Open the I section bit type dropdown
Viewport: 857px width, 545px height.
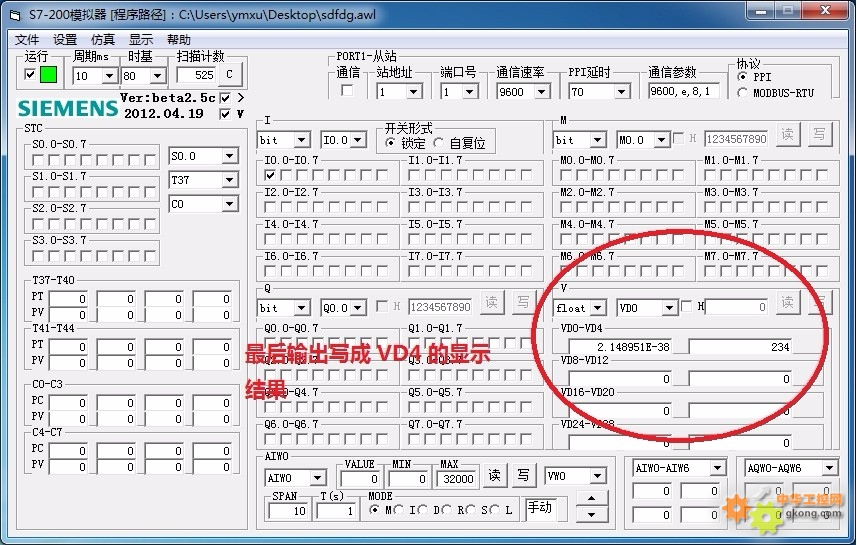click(301, 140)
